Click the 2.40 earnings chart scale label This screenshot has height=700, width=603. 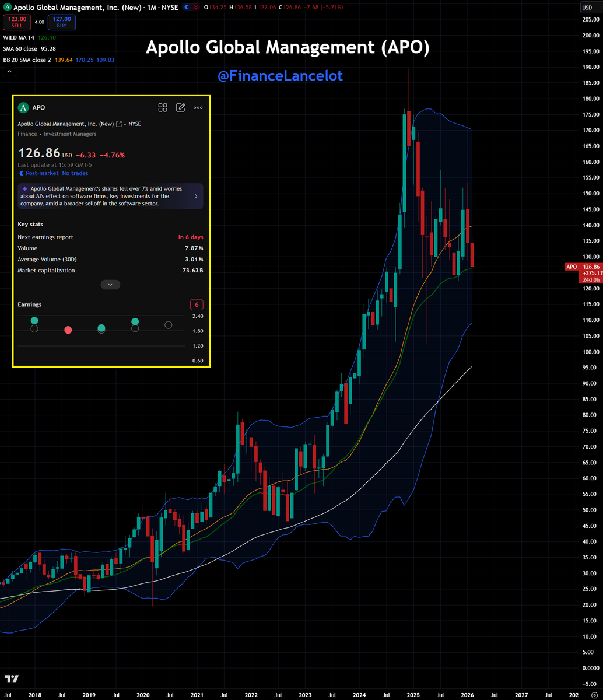197,316
